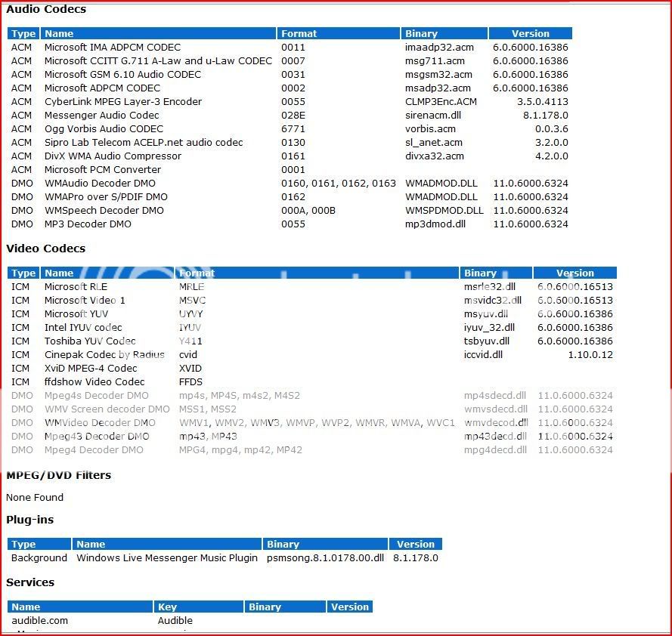Select the DivX WMA Audio Compressor row
Screen dimensions: 672x636
click(x=113, y=156)
